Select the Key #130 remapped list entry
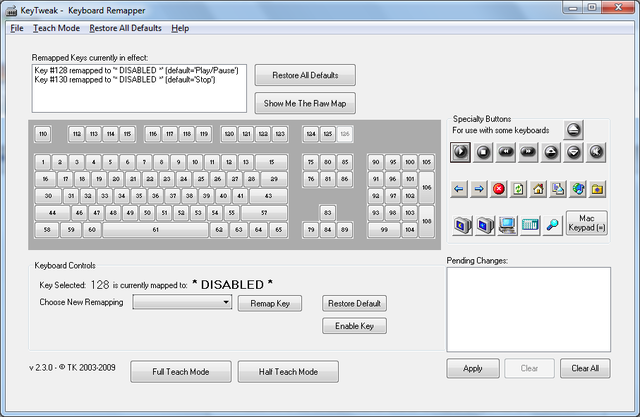Image resolution: width=640 pixels, height=417 pixels. 125,80
